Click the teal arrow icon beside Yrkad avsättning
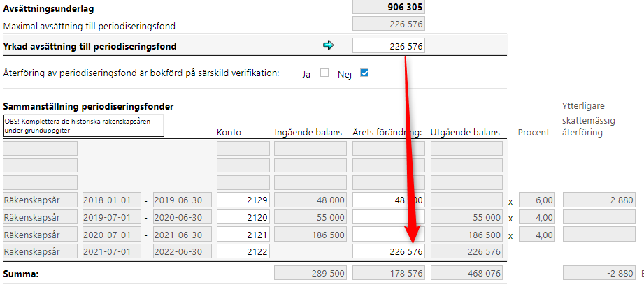Viewport: 644px width, 287px height. point(329,45)
